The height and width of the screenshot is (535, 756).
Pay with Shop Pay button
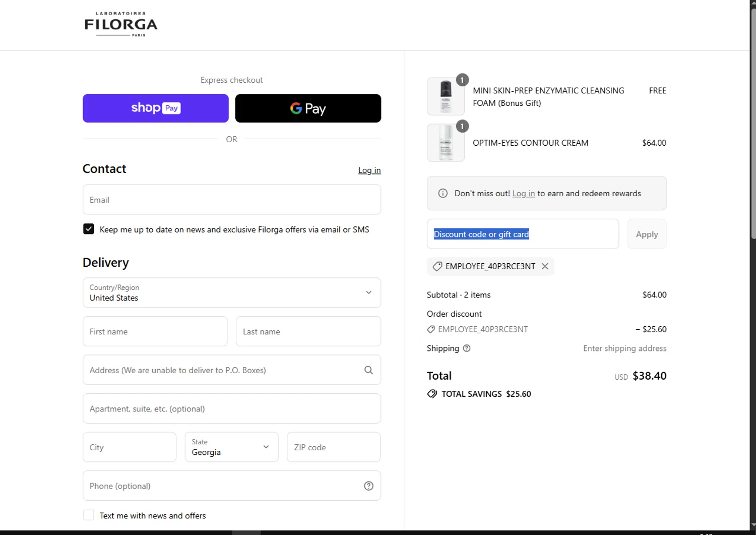point(156,108)
